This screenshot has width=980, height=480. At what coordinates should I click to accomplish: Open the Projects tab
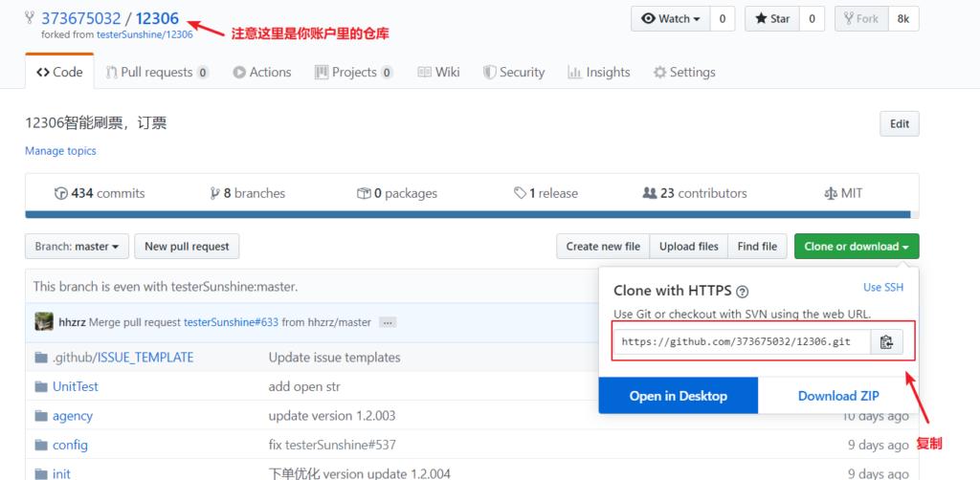pyautogui.click(x=354, y=72)
